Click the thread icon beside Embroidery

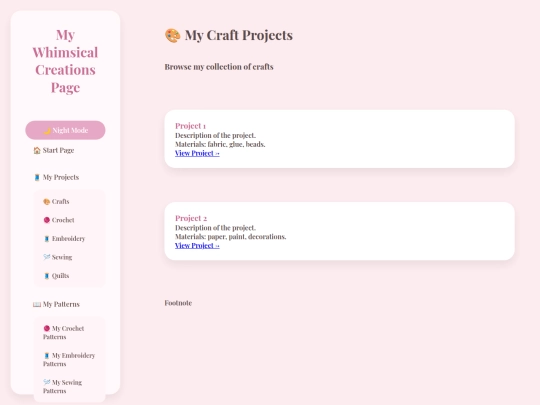point(46,239)
